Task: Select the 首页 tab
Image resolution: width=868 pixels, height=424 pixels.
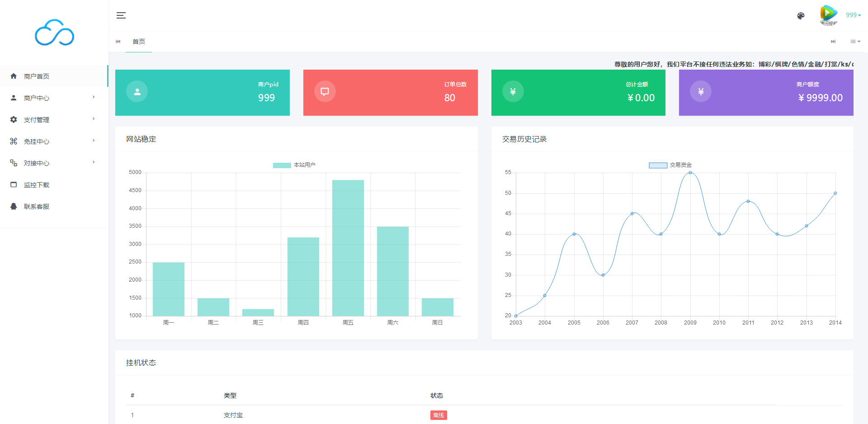Action: (x=139, y=42)
